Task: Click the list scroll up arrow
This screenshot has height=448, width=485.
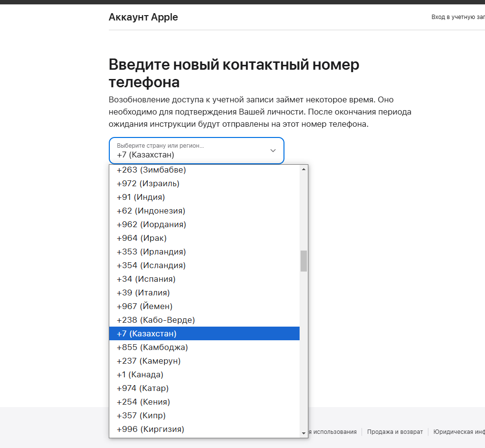Action: 304,169
